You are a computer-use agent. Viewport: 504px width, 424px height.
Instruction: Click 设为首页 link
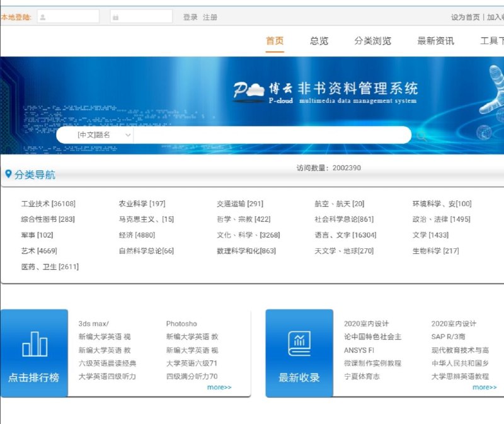(x=465, y=17)
